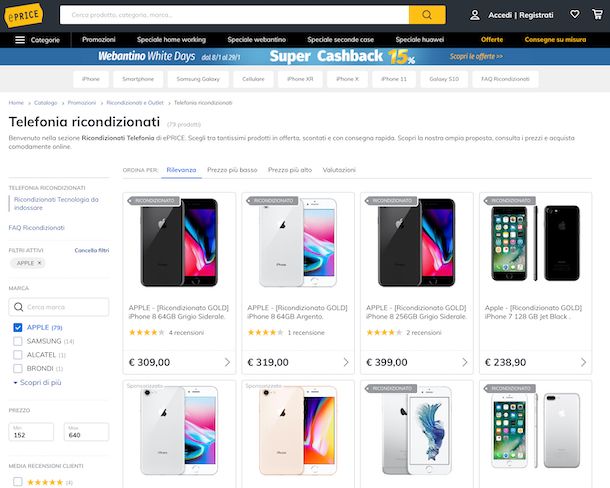The image size is (610, 488).
Task: Sort by Prezzo più basso
Action: point(232,170)
